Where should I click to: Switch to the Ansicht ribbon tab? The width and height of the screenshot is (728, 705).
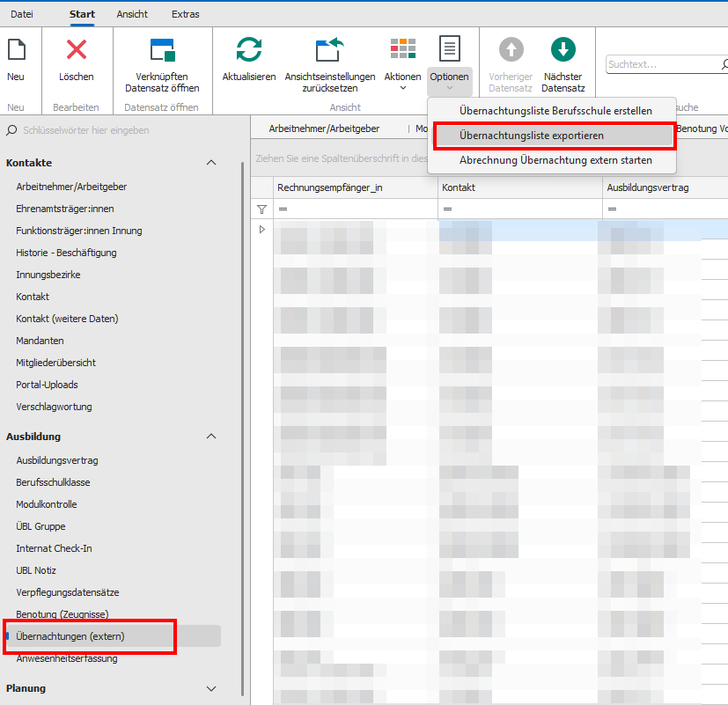pos(132,14)
